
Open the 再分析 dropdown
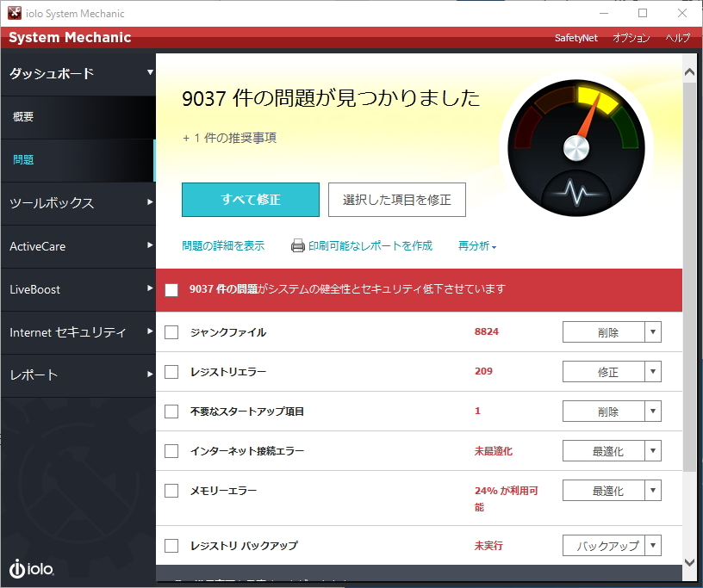tap(477, 245)
